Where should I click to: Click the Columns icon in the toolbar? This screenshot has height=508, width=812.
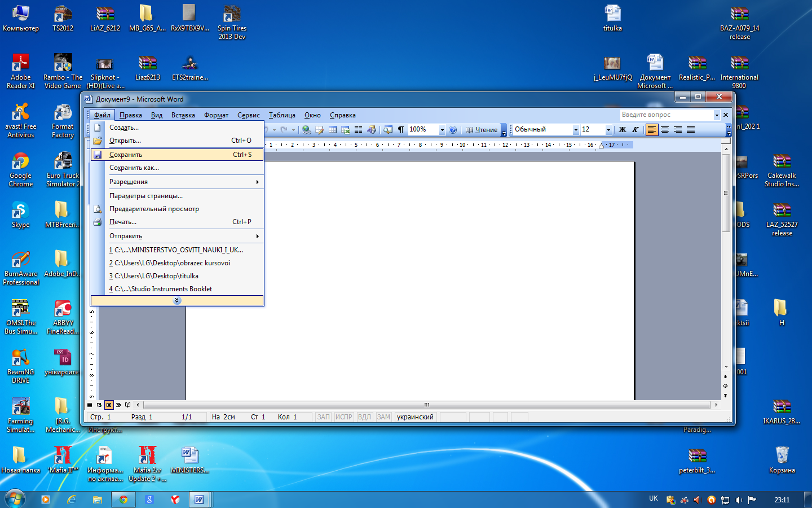point(358,130)
